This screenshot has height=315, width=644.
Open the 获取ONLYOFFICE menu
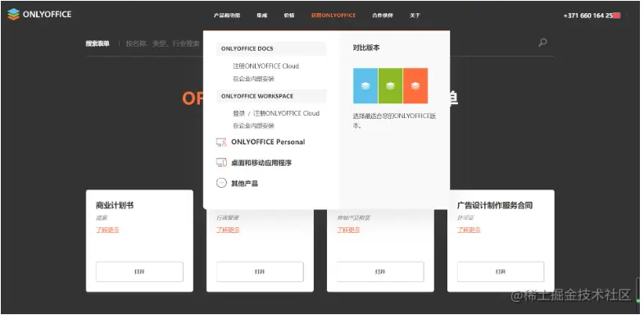click(x=333, y=16)
